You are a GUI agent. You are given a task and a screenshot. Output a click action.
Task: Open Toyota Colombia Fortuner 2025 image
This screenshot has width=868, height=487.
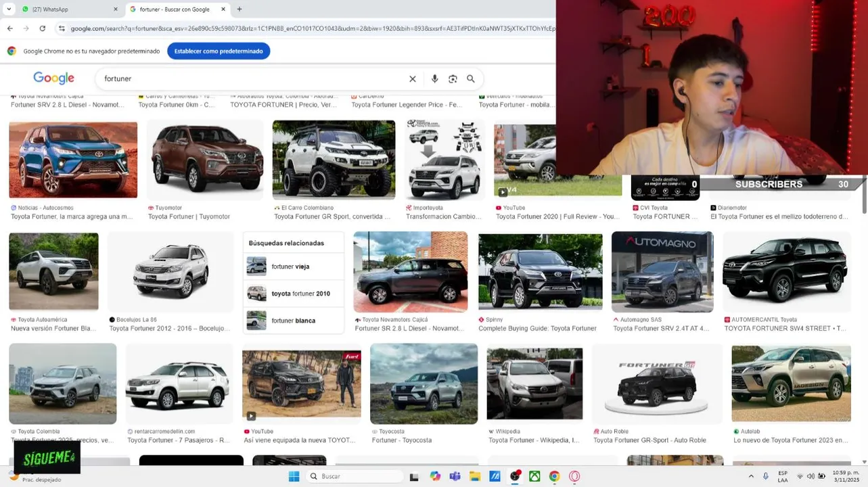coord(62,384)
